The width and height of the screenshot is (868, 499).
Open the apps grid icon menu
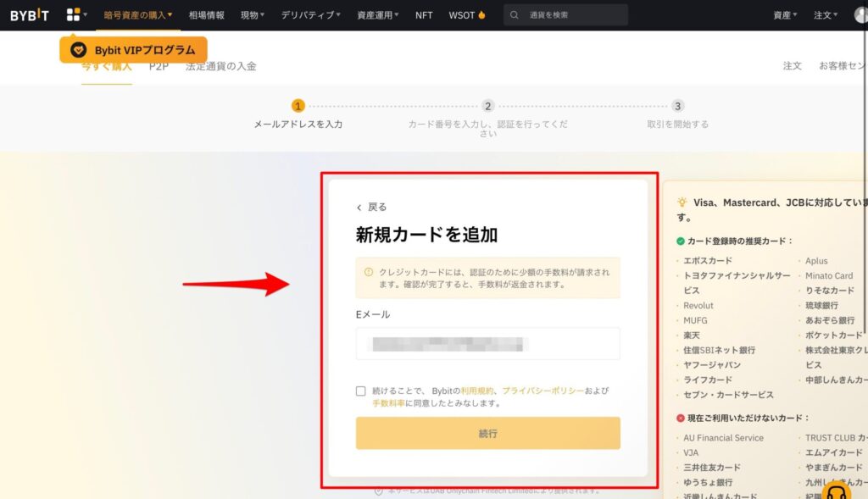coord(76,14)
